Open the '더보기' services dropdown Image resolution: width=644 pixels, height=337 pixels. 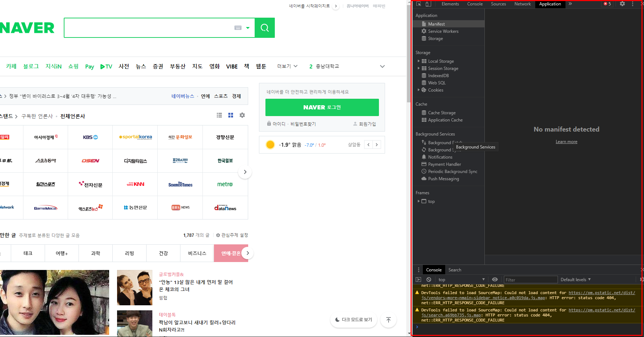point(287,66)
